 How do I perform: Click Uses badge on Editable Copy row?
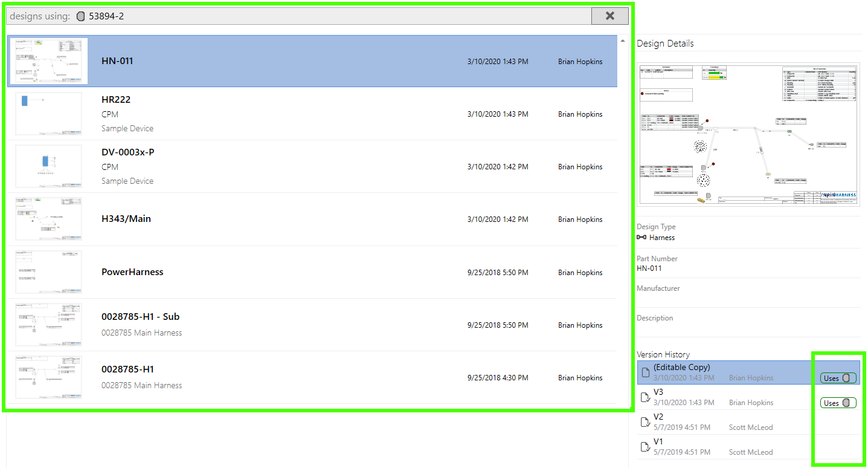point(838,378)
